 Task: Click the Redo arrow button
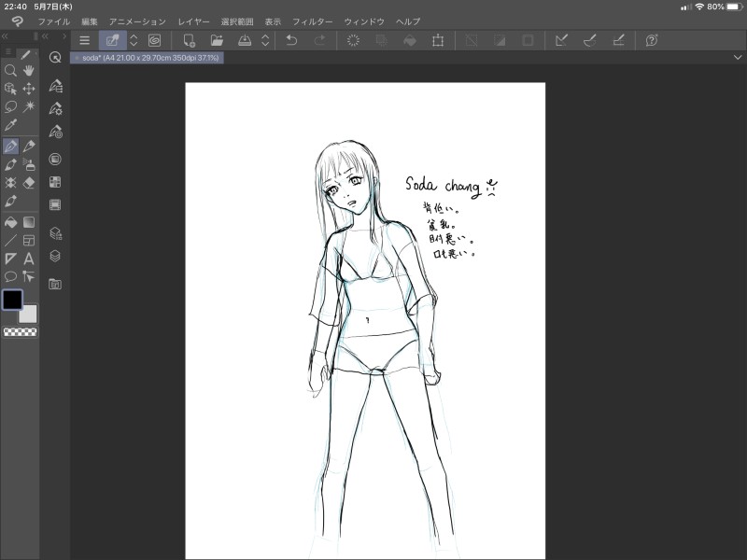(x=319, y=40)
